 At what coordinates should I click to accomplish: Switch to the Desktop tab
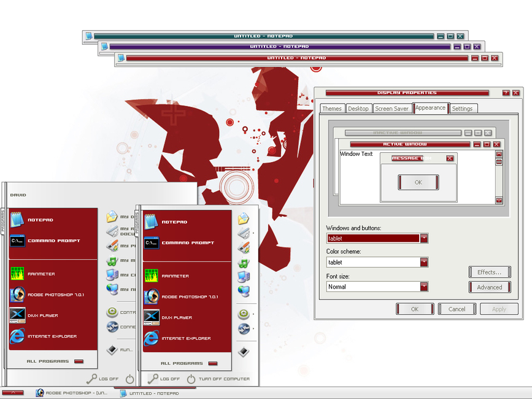point(358,109)
